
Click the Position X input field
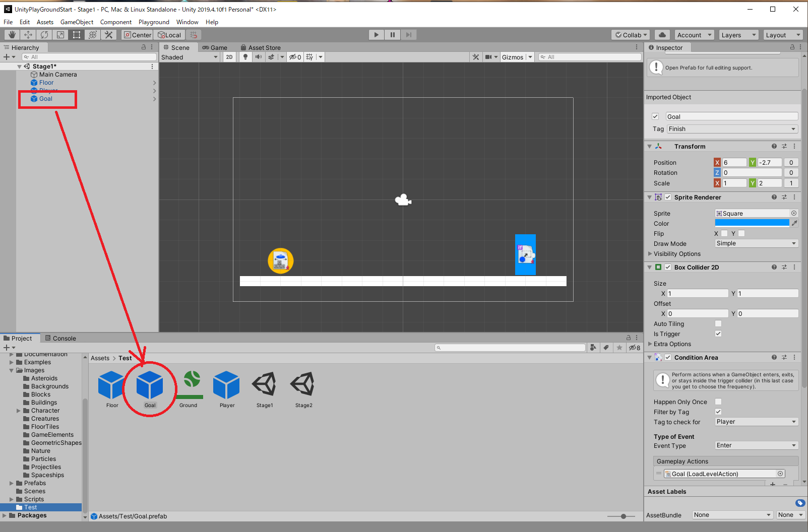pos(734,162)
